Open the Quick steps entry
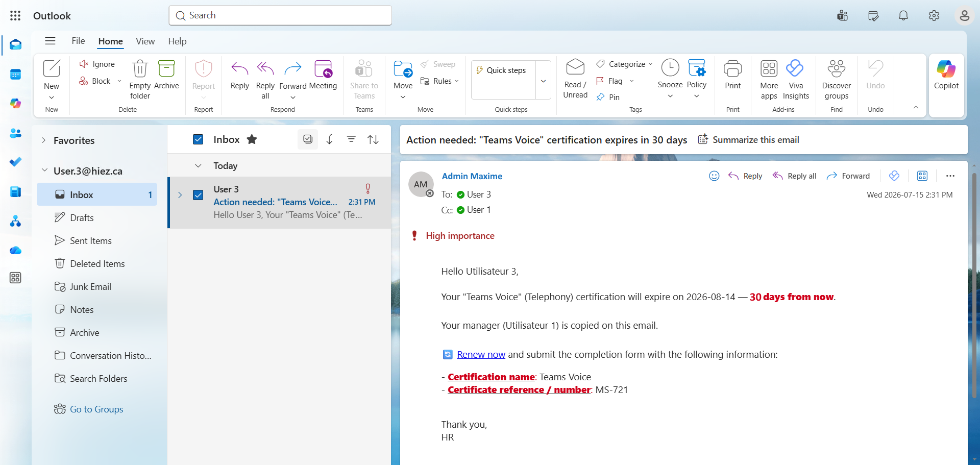The width and height of the screenshot is (980, 465). click(503, 70)
